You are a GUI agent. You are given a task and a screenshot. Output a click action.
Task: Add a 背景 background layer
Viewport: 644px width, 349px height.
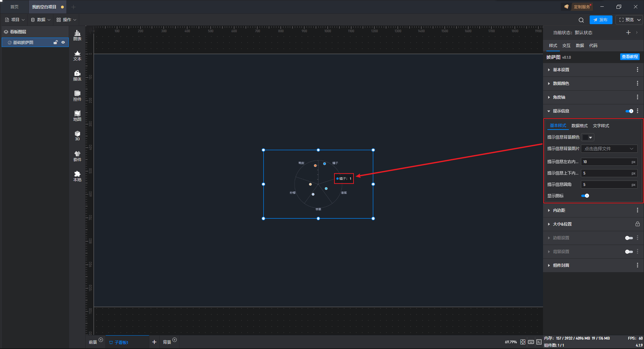pos(174,340)
